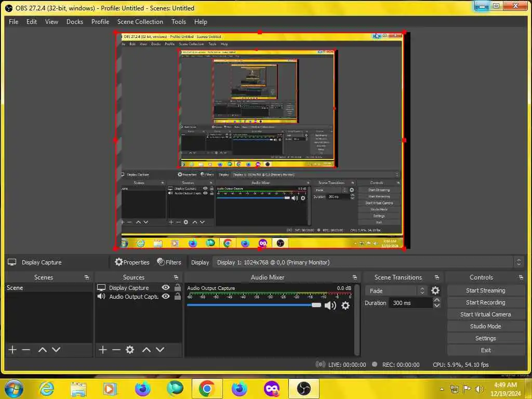Viewport: 532px width, 399px height.
Task: Open the File menu
Action: pyautogui.click(x=14, y=22)
